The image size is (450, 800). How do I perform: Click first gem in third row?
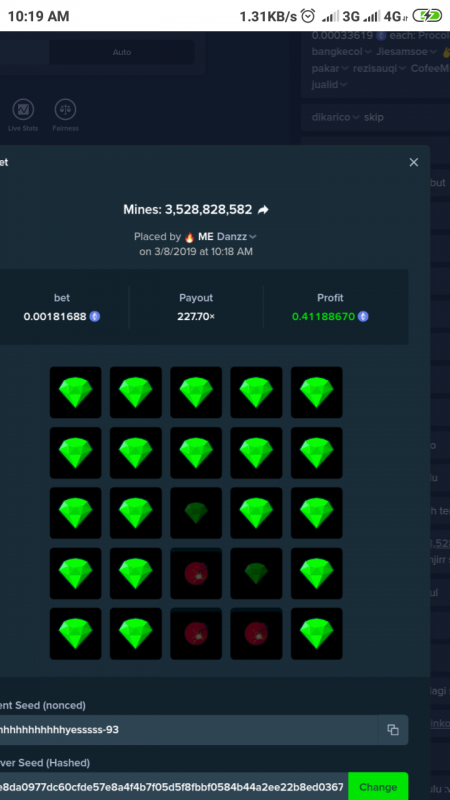(x=76, y=513)
